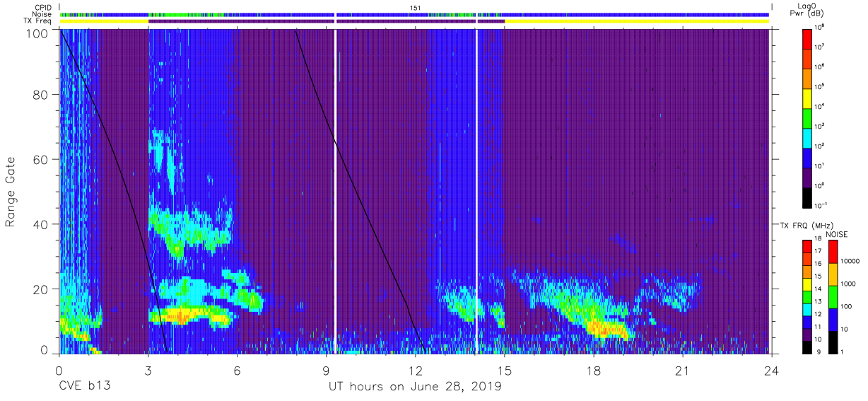Click the red top segment of the NOISE colorbar
This screenshot has height=401, width=868.
coord(832,251)
